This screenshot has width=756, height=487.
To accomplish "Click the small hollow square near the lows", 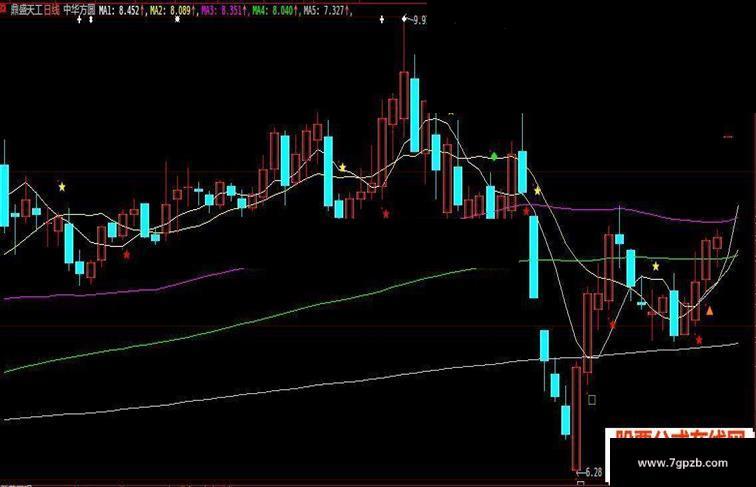I will (x=592, y=400).
